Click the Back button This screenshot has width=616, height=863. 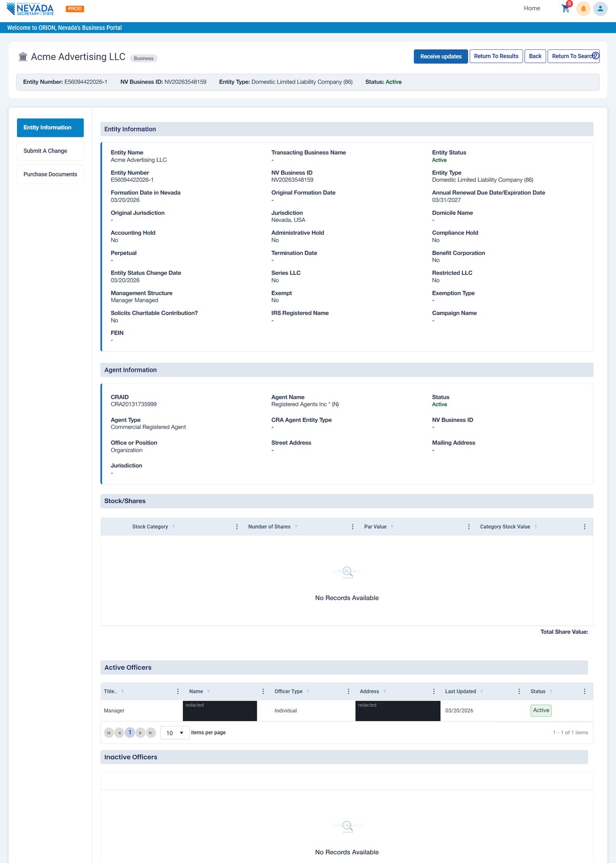[x=535, y=57]
